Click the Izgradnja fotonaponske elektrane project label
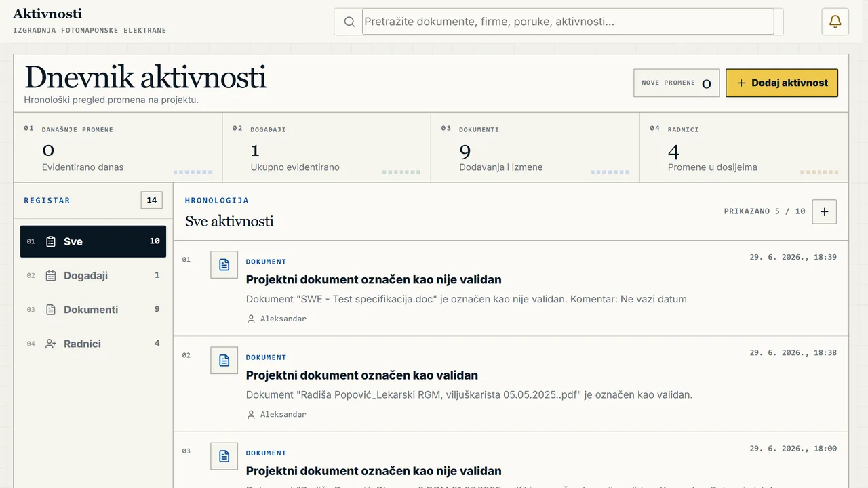 (x=90, y=30)
